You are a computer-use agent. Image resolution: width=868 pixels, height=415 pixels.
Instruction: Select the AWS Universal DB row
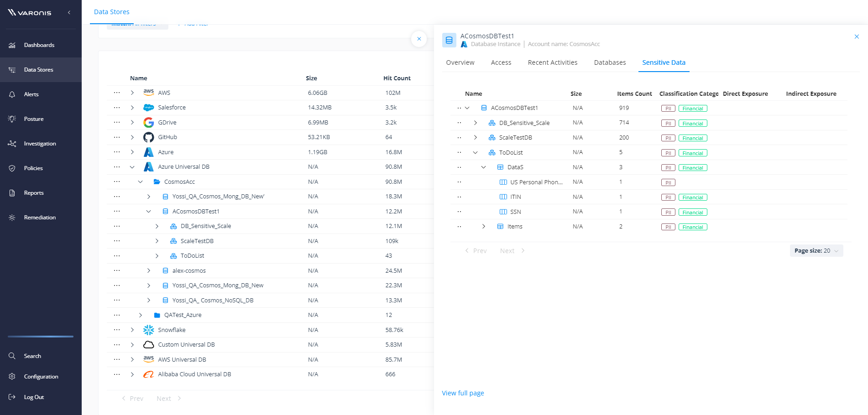tap(270, 359)
